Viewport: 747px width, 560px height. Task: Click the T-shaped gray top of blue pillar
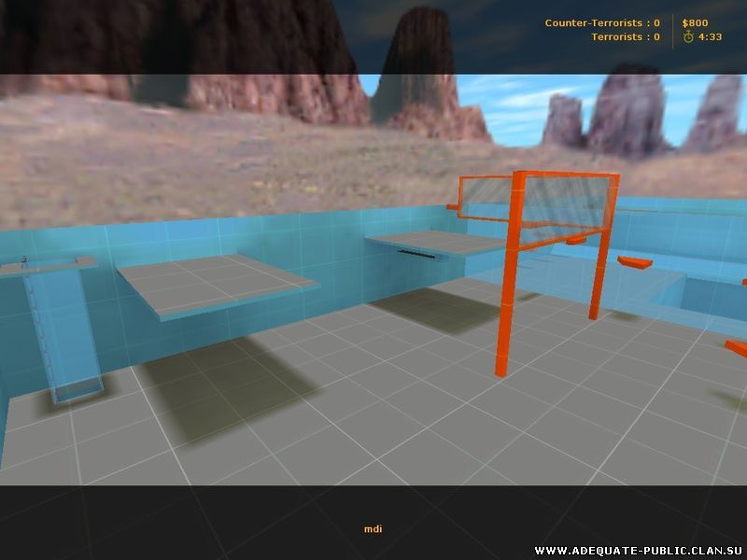click(49, 266)
